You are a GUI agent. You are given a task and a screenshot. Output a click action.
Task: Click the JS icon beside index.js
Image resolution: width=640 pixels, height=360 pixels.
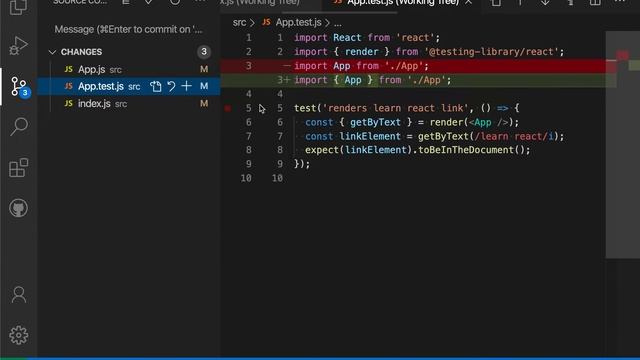coord(69,103)
